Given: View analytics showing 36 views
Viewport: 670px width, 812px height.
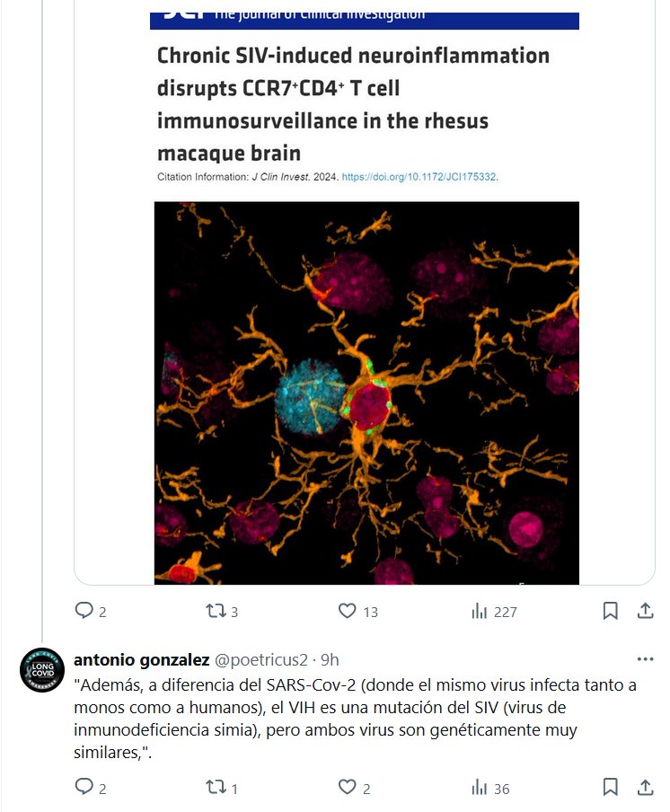Looking at the screenshot, I should [480, 788].
